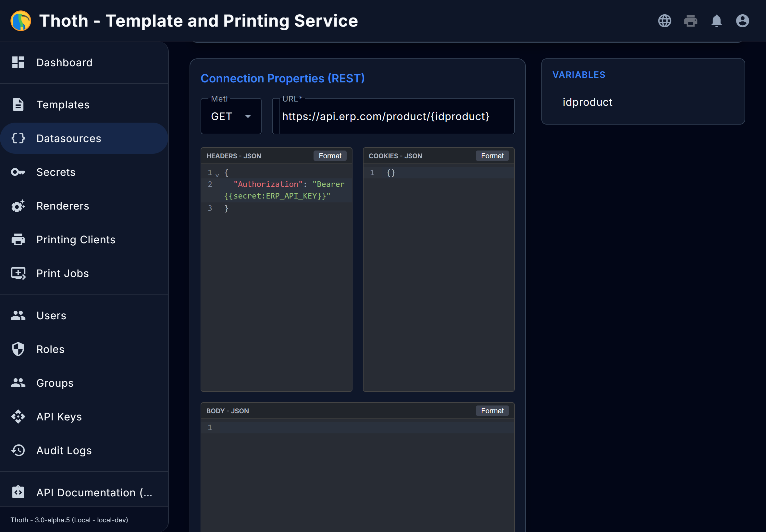
Task: Click the URL input field
Action: coord(393,116)
